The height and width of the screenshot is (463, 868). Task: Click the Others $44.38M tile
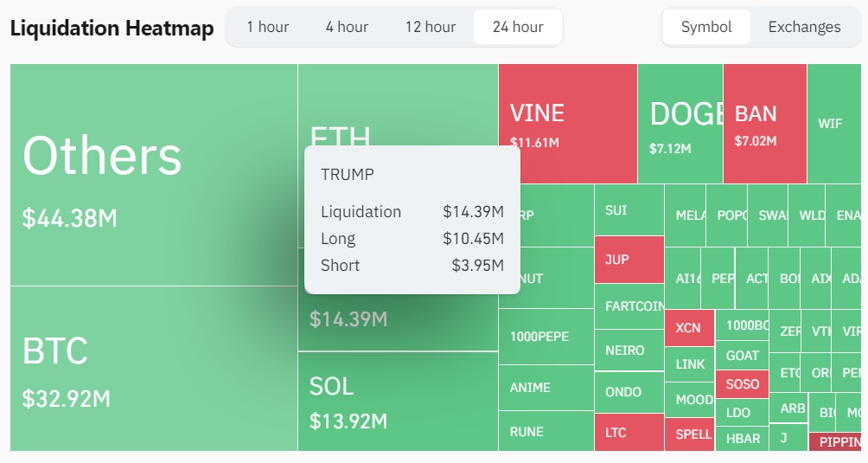(x=154, y=175)
